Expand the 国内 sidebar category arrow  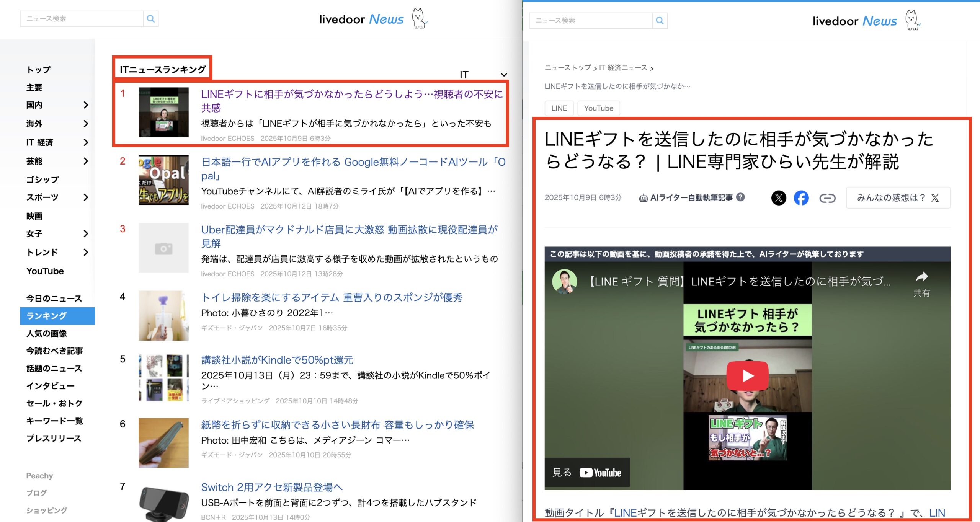pyautogui.click(x=86, y=105)
